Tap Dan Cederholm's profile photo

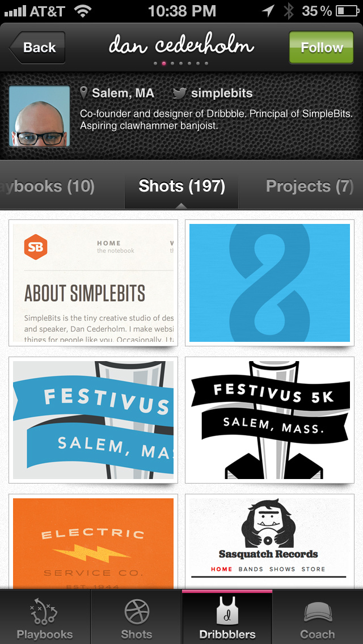click(x=39, y=116)
